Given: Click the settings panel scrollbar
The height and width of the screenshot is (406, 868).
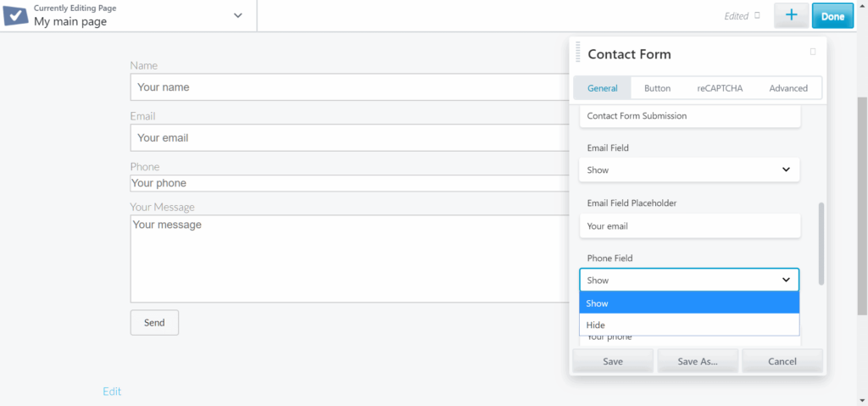Looking at the screenshot, I should coord(821,244).
